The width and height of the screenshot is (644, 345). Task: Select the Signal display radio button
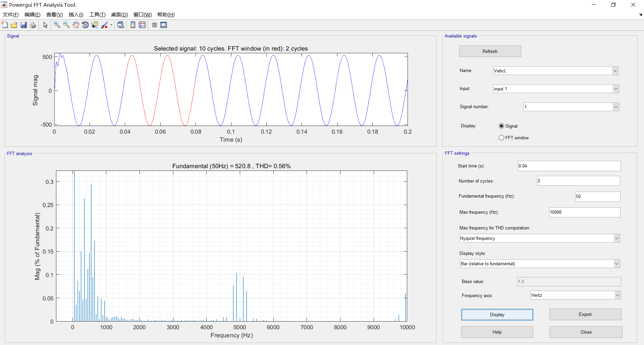[x=501, y=126]
